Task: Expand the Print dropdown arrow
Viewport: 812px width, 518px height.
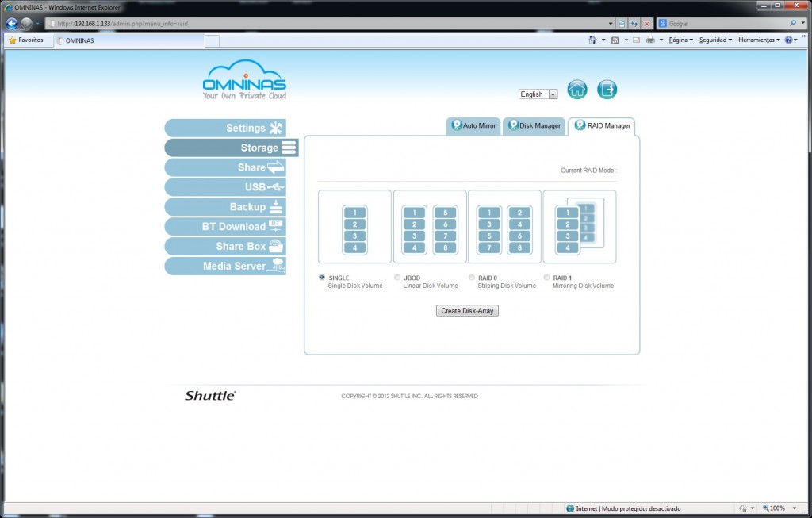Action: point(661,40)
